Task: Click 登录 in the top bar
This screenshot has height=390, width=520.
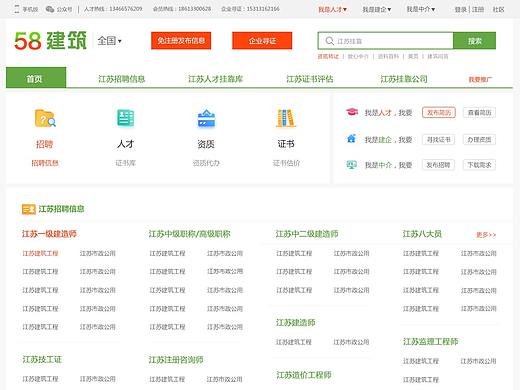Action: click(x=461, y=9)
